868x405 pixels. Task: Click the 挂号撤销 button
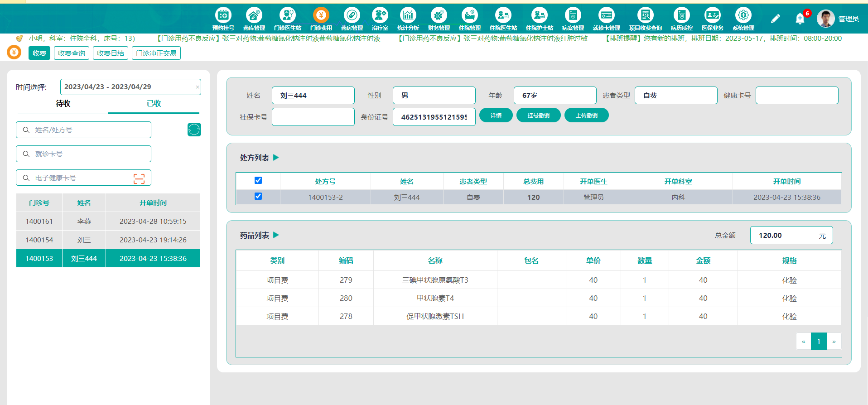pyautogui.click(x=538, y=116)
